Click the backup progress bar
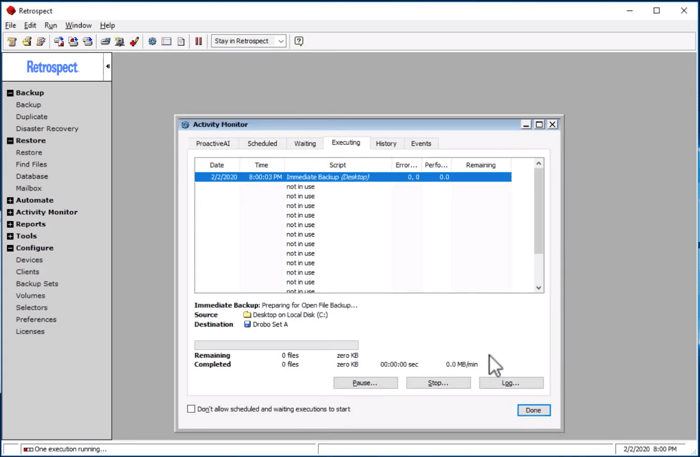 point(275,344)
